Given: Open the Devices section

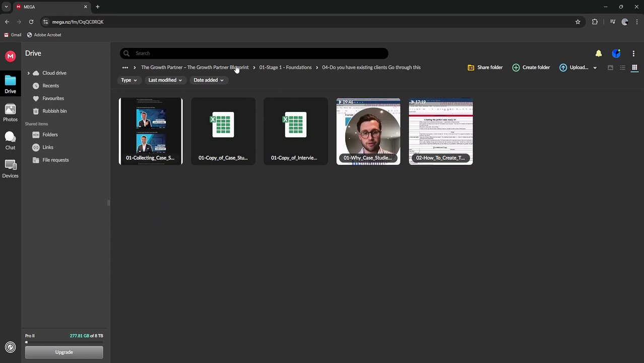Looking at the screenshot, I should pos(10,169).
